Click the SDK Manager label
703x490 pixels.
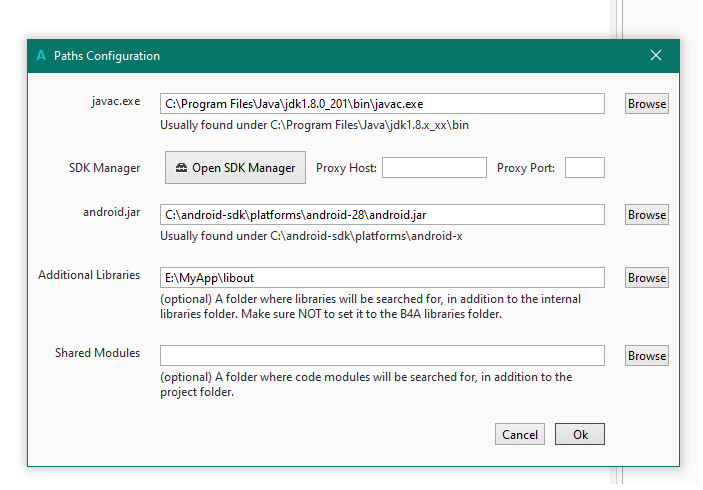pyautogui.click(x=97, y=168)
